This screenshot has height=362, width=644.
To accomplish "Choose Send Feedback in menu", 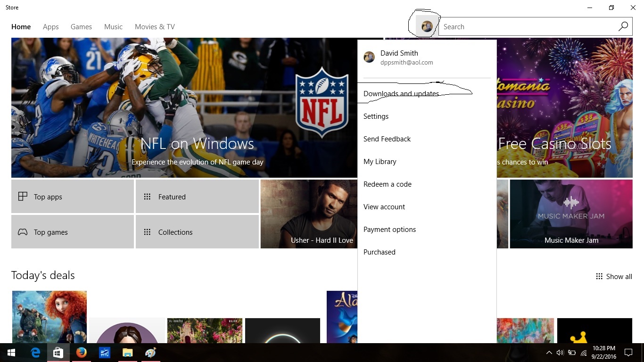I will click(427, 139).
